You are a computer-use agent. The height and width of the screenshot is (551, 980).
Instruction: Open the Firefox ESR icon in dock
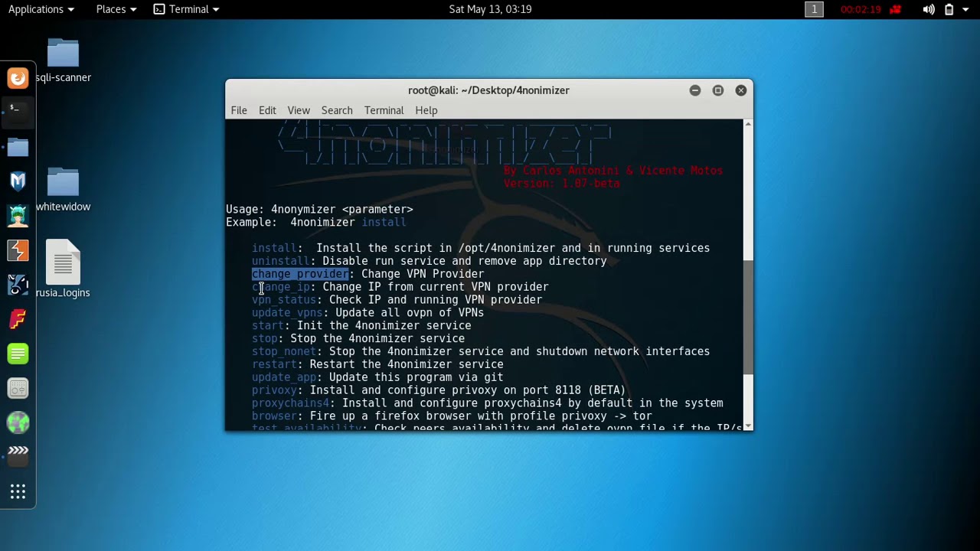click(18, 77)
